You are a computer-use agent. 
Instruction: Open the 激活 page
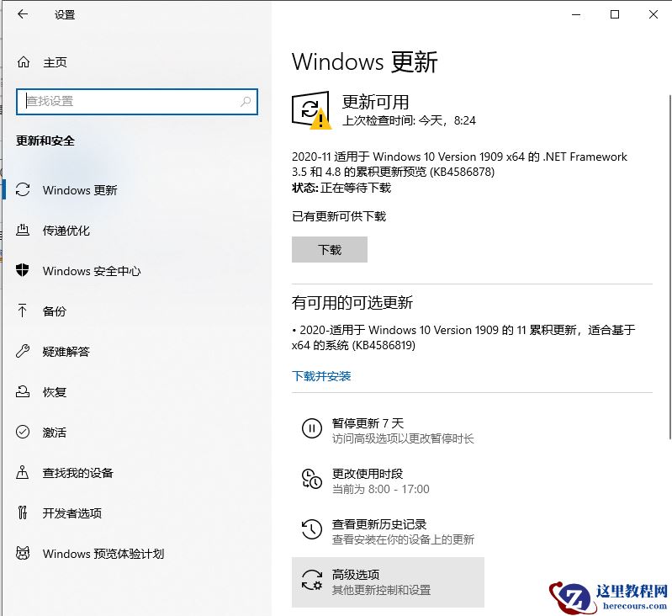click(x=55, y=432)
